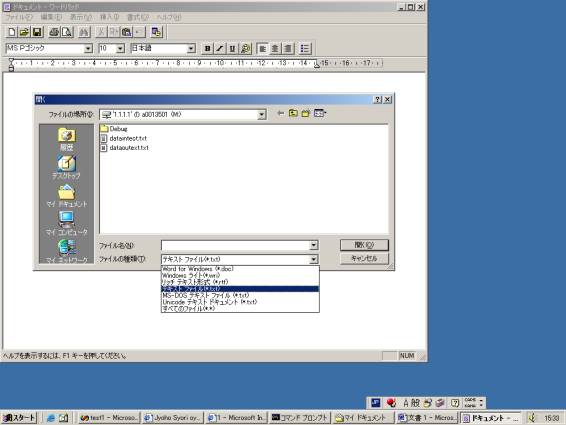Viewport: 566px width, 425px height.
Task: Click the Print toolbar icon
Action: [x=54, y=32]
